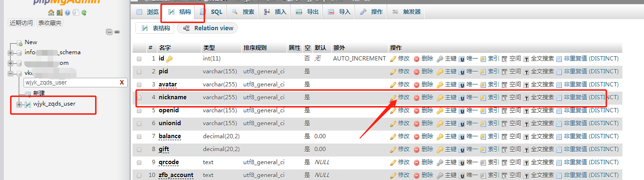Click the log out door icon
This screenshot has width=644, height=180.
pyautogui.click(x=59, y=12)
